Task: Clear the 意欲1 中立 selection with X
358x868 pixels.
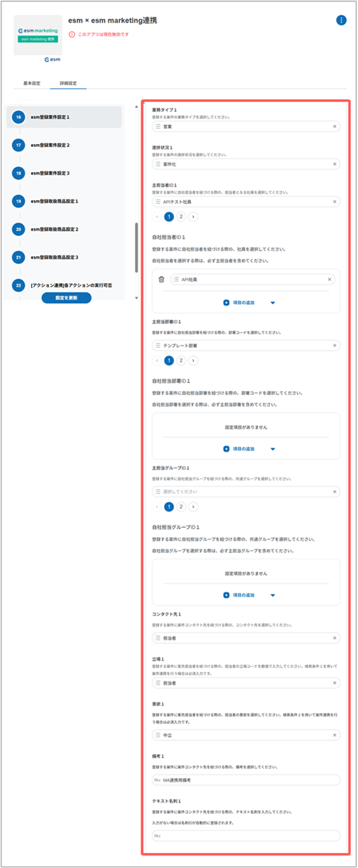Action: (334, 735)
